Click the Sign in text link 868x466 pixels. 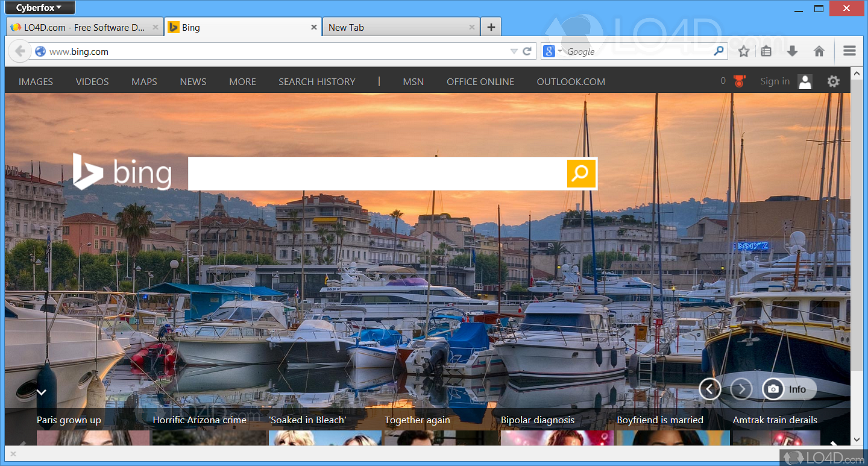coord(775,81)
